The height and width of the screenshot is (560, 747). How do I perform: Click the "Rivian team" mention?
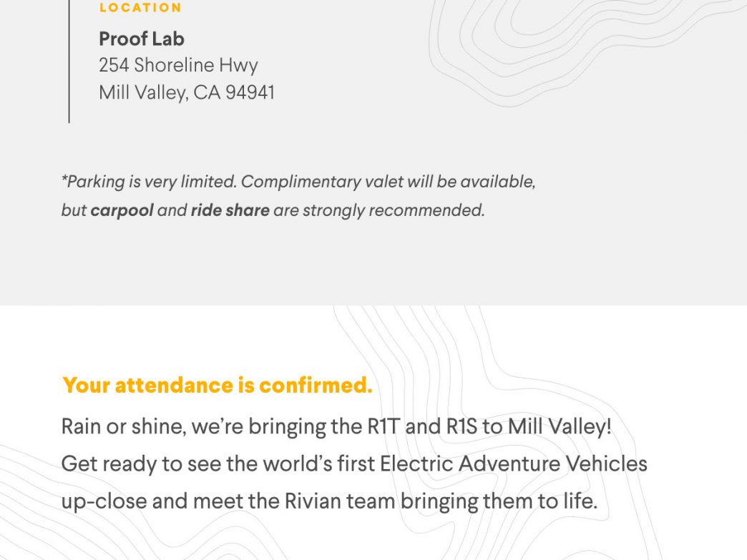pyautogui.click(x=340, y=501)
